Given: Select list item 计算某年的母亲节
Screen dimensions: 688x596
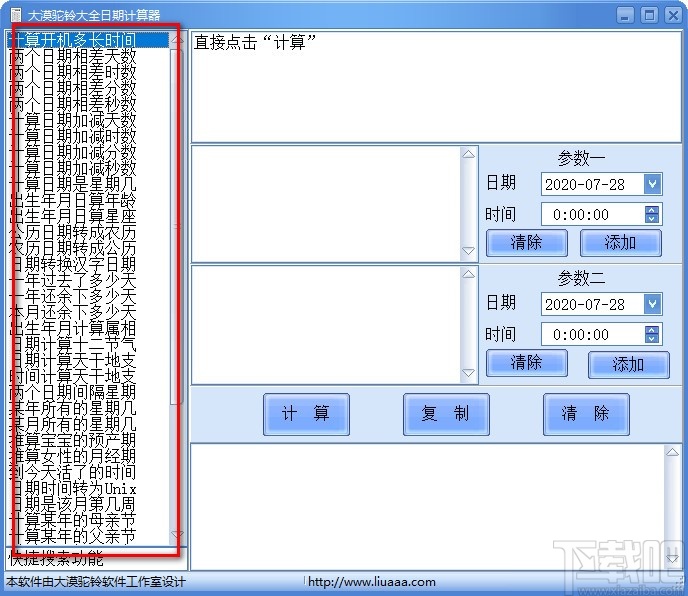Looking at the screenshot, I should (x=88, y=521).
